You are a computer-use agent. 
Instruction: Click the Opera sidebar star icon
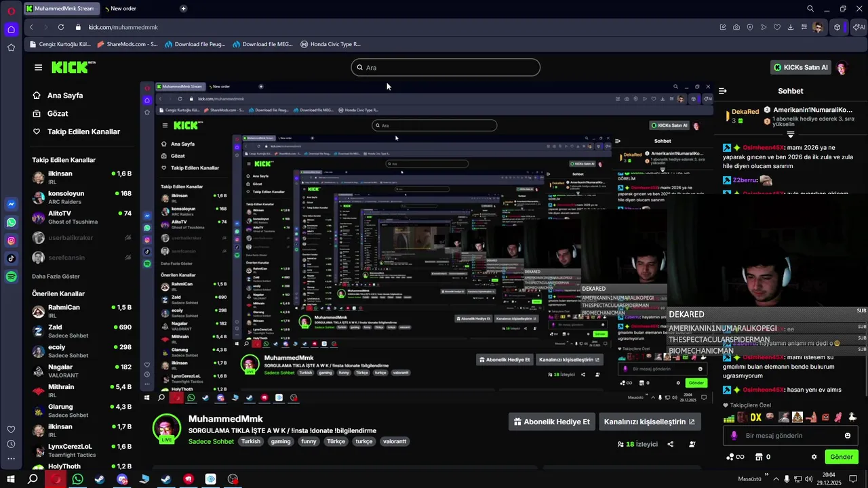(x=11, y=47)
